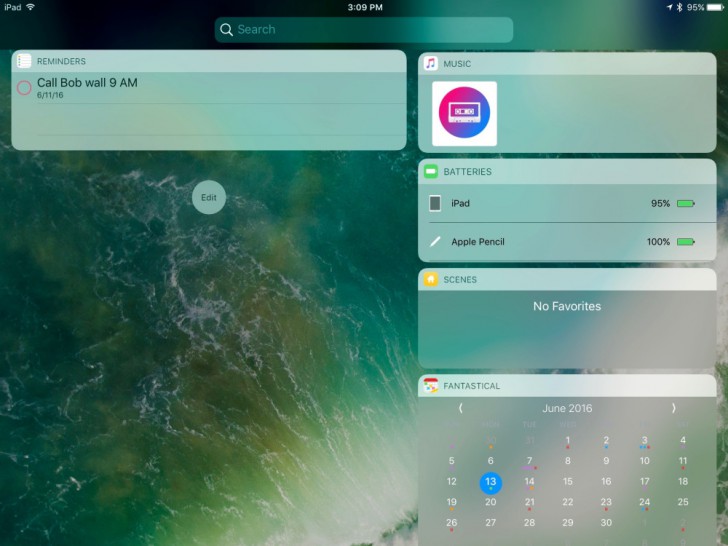
Task: Select June 3 in Fantastical calendar
Action: tap(644, 440)
